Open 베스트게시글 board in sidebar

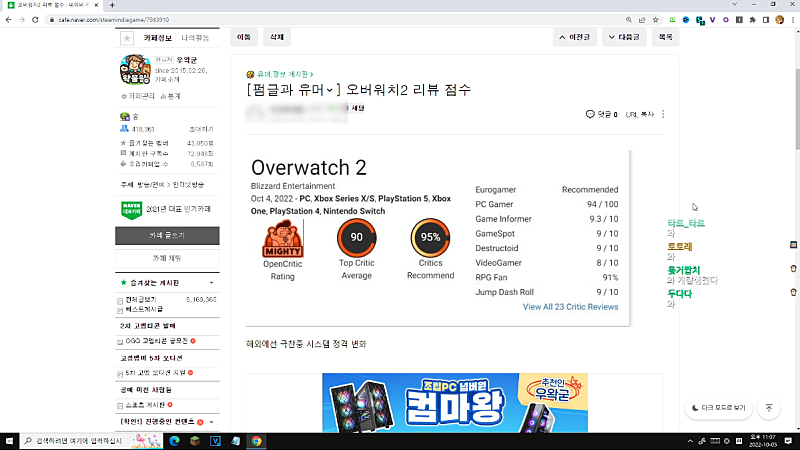144,309
